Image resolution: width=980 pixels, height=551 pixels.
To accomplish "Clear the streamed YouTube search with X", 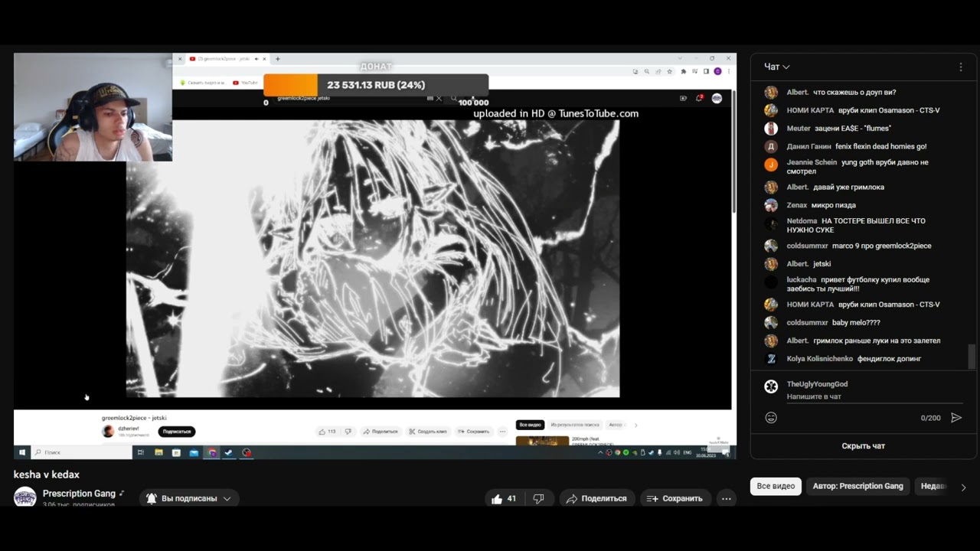I will pyautogui.click(x=439, y=99).
